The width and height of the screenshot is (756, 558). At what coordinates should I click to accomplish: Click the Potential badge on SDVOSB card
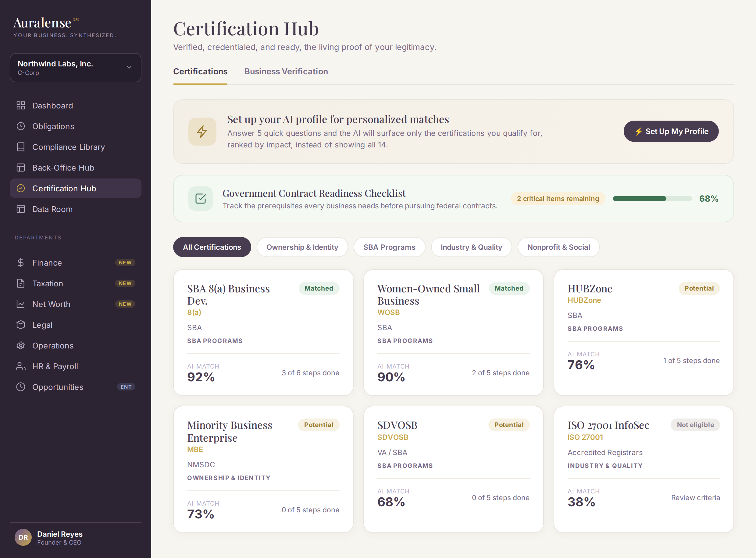pos(508,425)
